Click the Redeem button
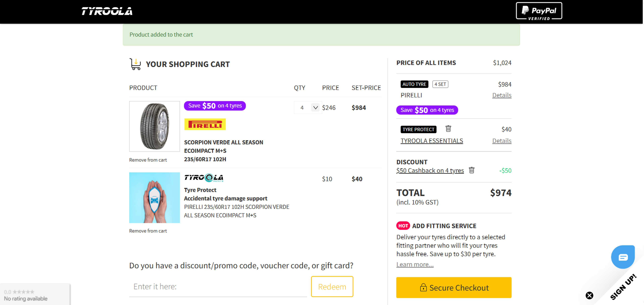The width and height of the screenshot is (644, 305). tap(332, 287)
